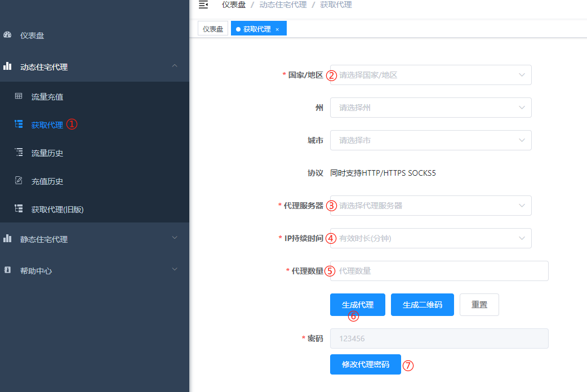
Task: Click the 帮助中心 icon in sidebar
Action: tap(7, 270)
